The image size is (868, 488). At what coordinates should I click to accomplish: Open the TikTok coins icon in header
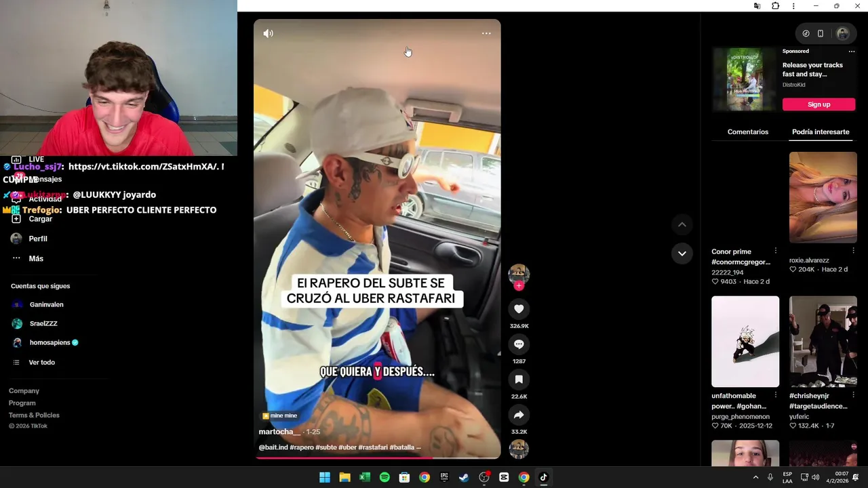[x=806, y=33]
